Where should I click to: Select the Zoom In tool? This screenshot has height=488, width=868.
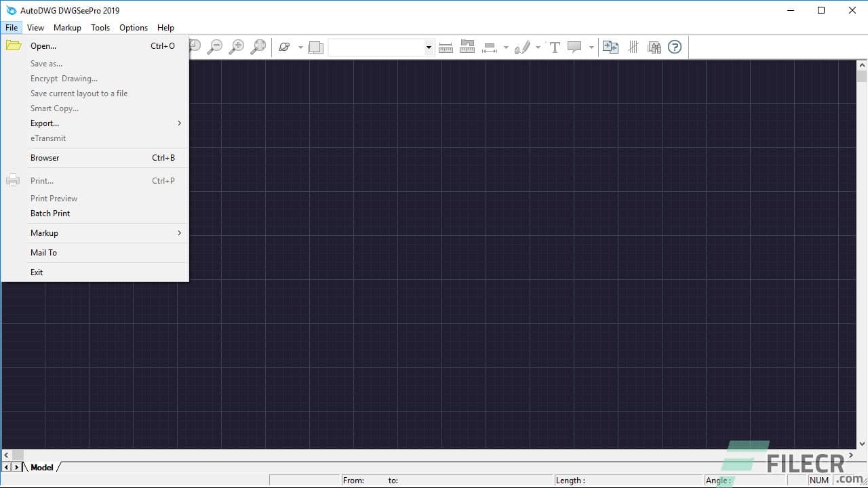coord(237,47)
